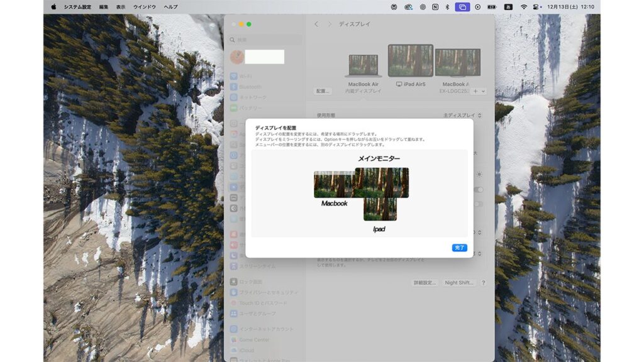Open the ウインドウ menu in menu bar

[145, 7]
